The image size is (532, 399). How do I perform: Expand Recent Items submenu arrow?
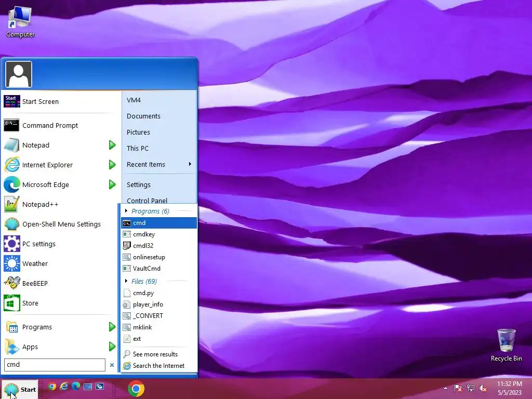tap(190, 164)
